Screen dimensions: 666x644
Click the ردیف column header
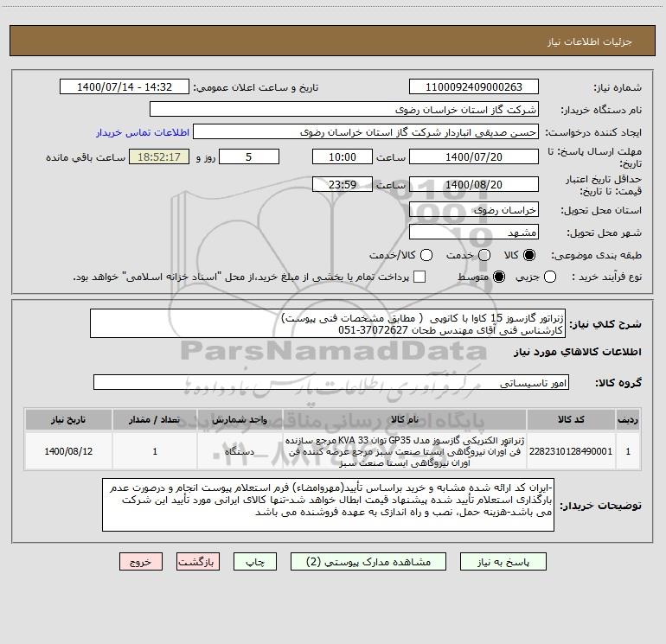pyautogui.click(x=628, y=419)
